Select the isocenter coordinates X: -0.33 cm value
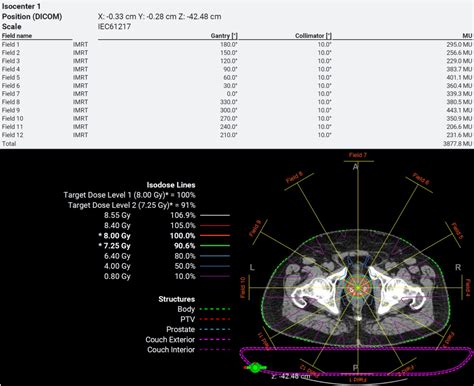474x386 pixels. pos(117,16)
